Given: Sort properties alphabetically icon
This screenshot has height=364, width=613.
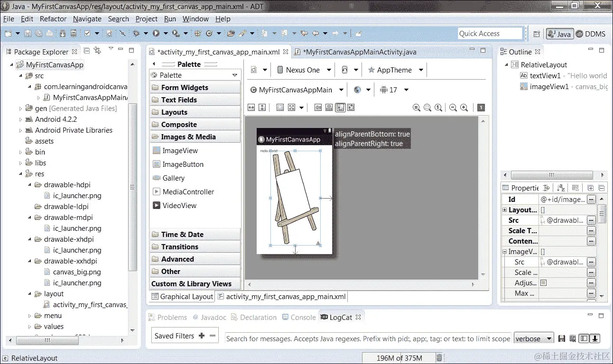Looking at the screenshot, I should tap(561, 188).
